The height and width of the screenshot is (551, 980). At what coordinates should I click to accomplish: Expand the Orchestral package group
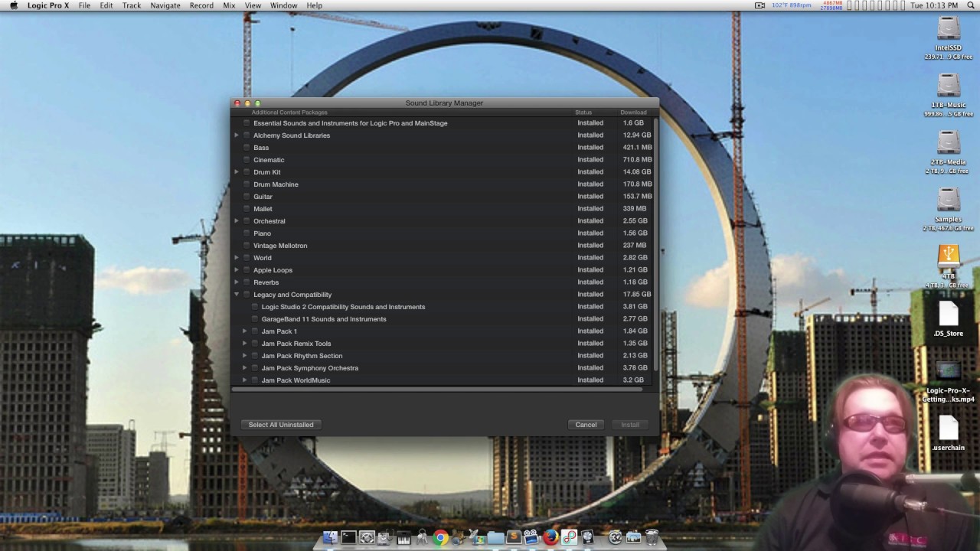tap(237, 221)
